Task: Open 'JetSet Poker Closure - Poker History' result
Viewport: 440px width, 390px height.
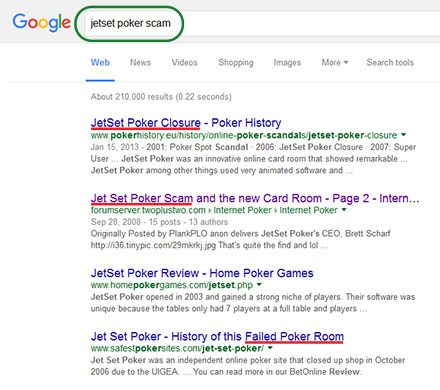Action: tap(186, 123)
